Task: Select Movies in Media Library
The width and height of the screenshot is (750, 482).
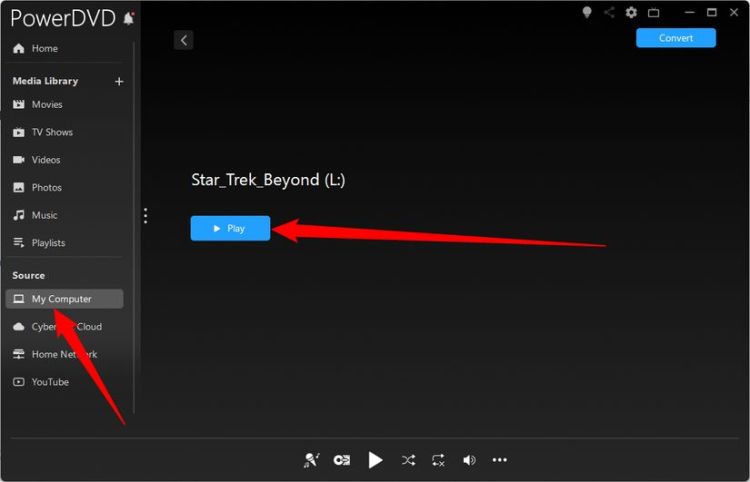Action: click(46, 104)
